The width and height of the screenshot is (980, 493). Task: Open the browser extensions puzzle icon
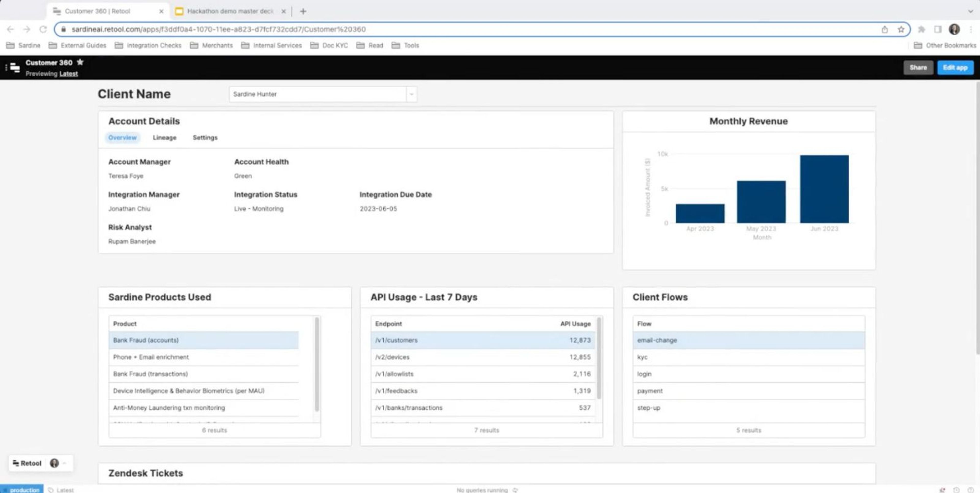pyautogui.click(x=921, y=29)
